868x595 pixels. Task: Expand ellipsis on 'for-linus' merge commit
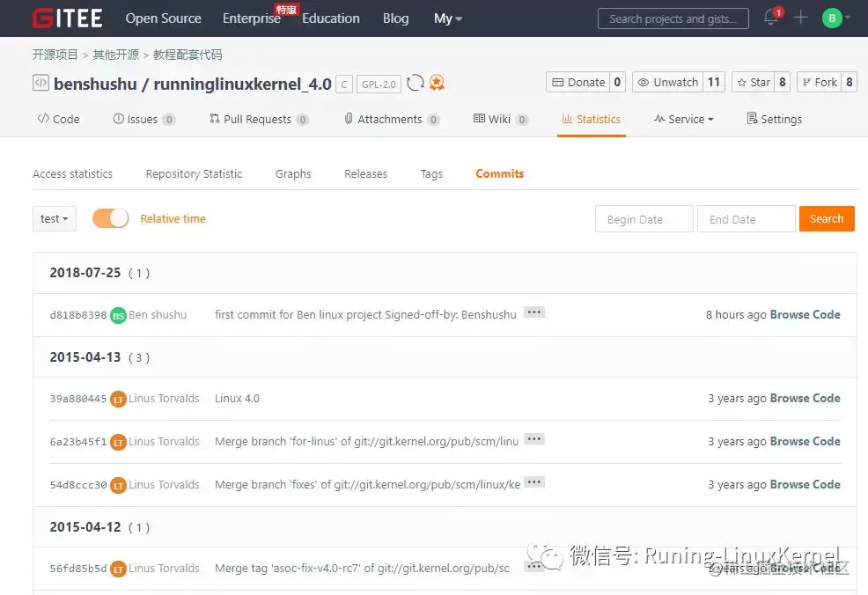[x=534, y=439]
